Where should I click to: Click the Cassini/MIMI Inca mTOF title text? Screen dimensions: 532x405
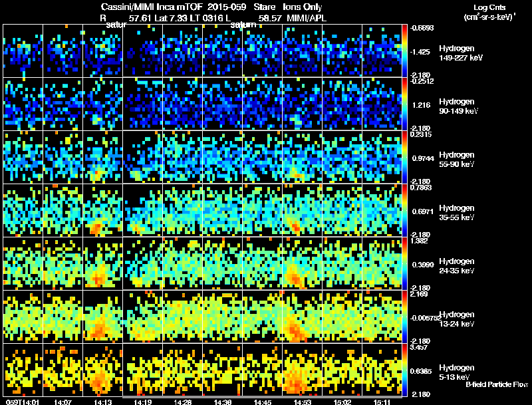pyautogui.click(x=152, y=7)
